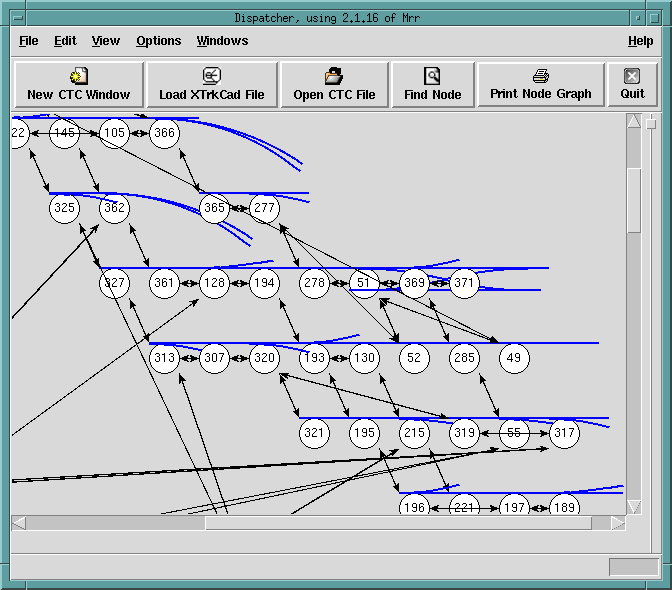672x590 pixels.
Task: Select node 327 in the graph
Action: (114, 283)
